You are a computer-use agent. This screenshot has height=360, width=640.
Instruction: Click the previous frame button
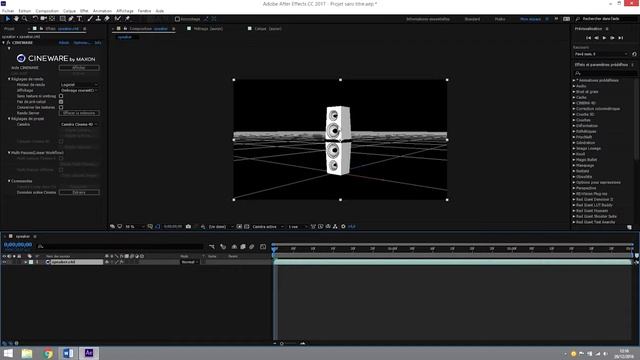click(596, 38)
